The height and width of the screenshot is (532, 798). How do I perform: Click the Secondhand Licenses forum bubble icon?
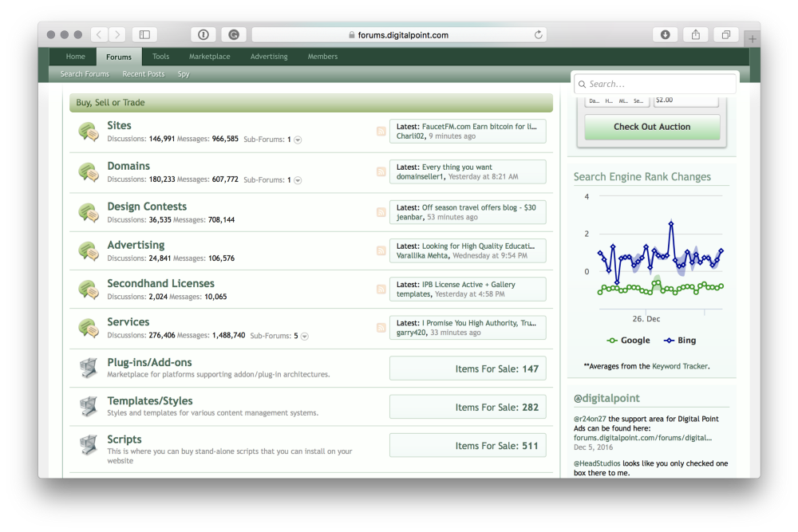[x=89, y=290]
